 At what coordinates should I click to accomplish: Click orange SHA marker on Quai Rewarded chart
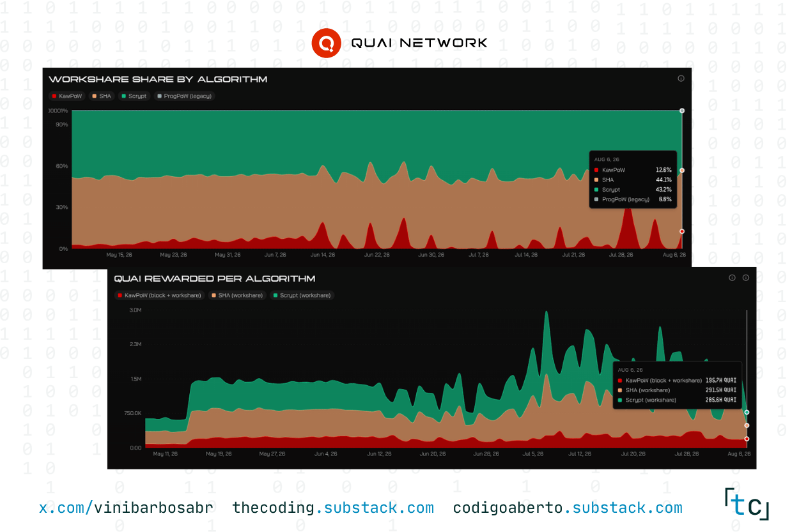(747, 425)
